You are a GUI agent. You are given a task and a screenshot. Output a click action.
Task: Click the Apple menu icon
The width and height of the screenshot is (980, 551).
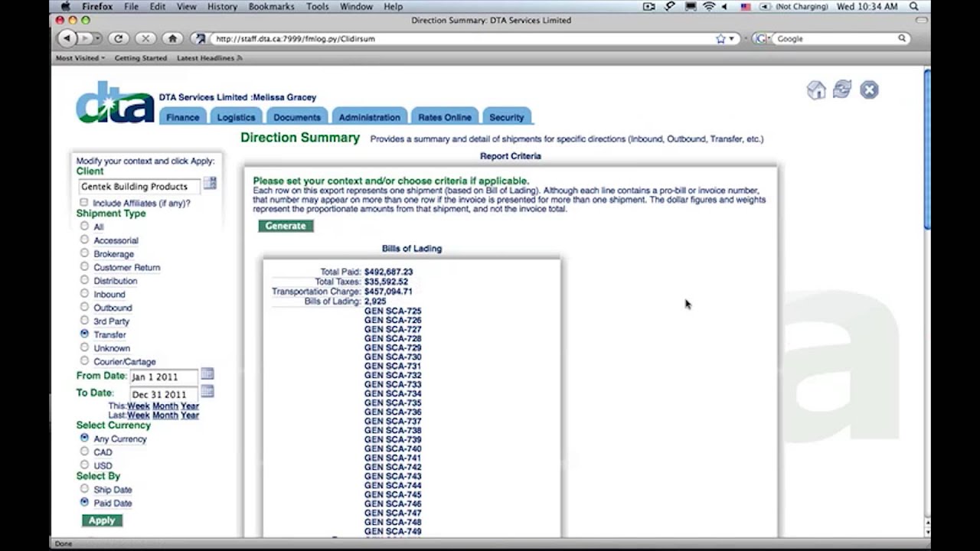[x=66, y=6]
